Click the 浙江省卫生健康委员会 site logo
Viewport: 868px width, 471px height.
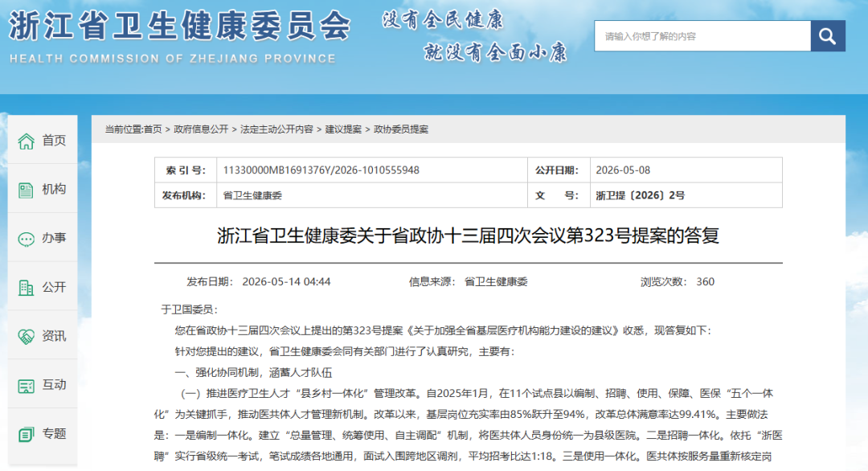coord(180,26)
